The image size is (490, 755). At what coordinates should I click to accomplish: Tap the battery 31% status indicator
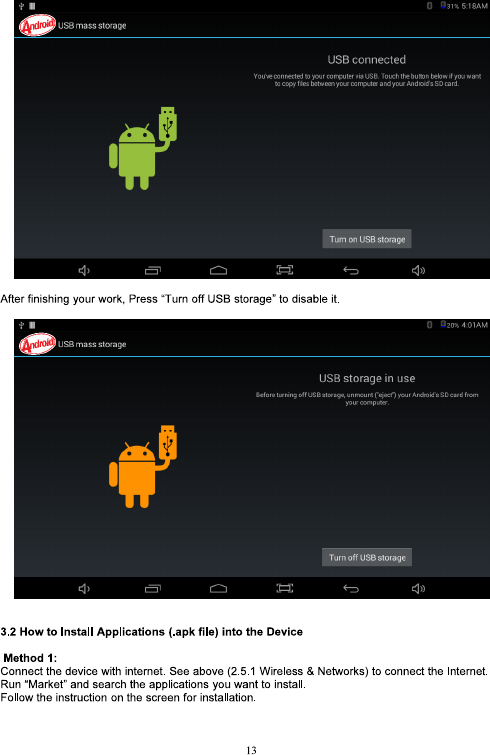449,6
